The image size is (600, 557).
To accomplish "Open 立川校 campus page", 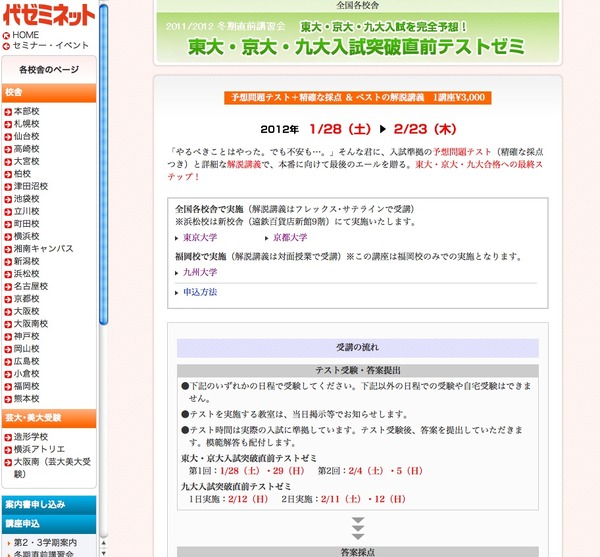I will coord(26,211).
